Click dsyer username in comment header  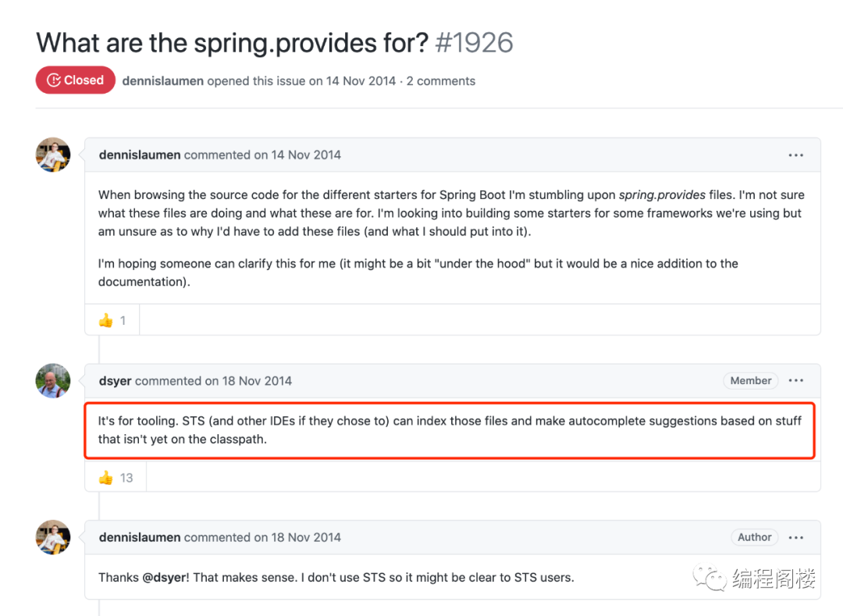pyautogui.click(x=116, y=381)
